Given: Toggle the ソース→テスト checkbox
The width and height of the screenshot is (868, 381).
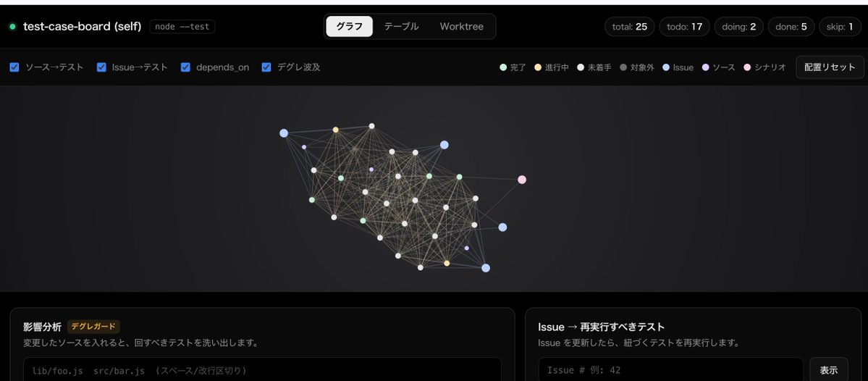Looking at the screenshot, I should [x=14, y=67].
